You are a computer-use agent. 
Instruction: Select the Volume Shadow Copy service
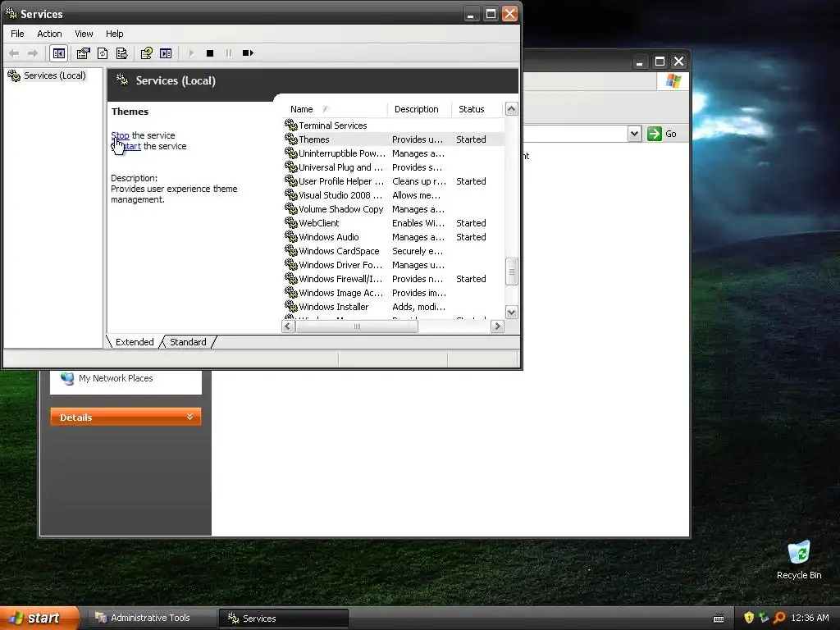394,209
